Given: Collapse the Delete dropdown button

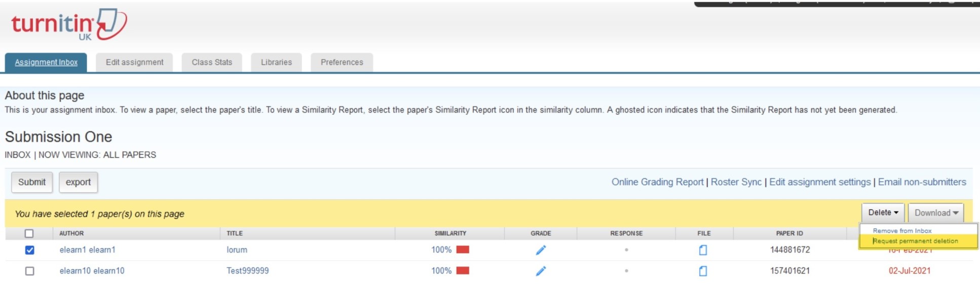Looking at the screenshot, I should [883, 213].
